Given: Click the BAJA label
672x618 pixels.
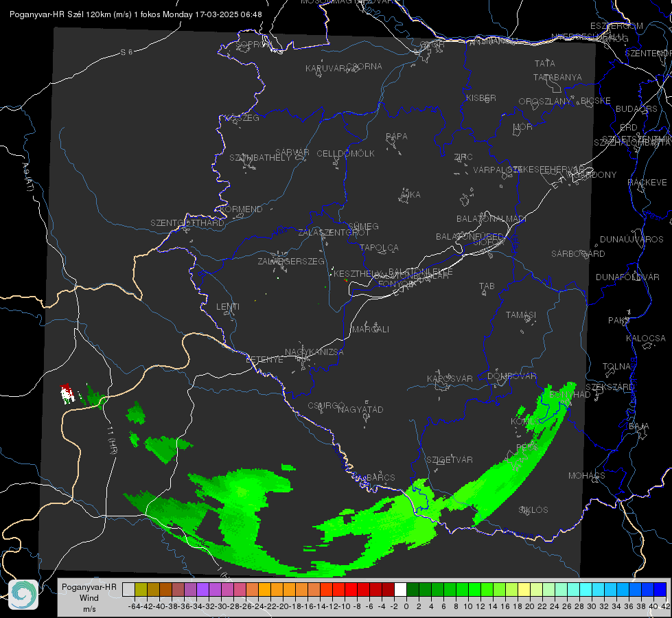Looking at the screenshot, I should pyautogui.click(x=639, y=426).
